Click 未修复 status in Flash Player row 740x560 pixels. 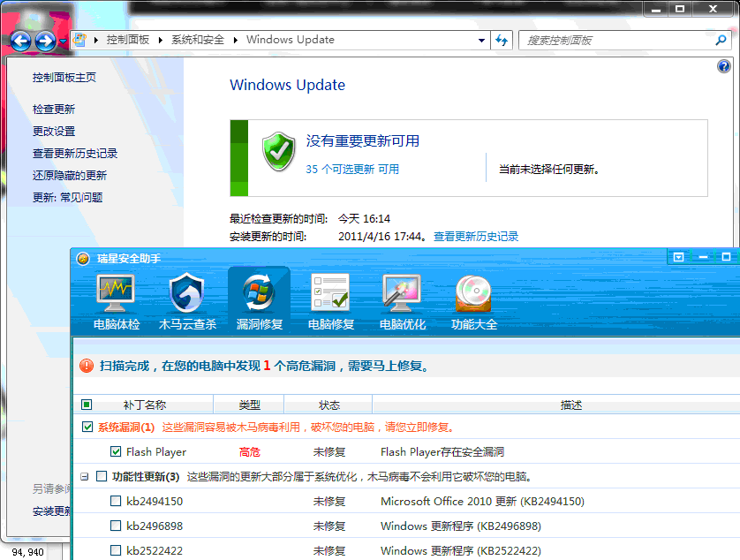click(x=329, y=452)
